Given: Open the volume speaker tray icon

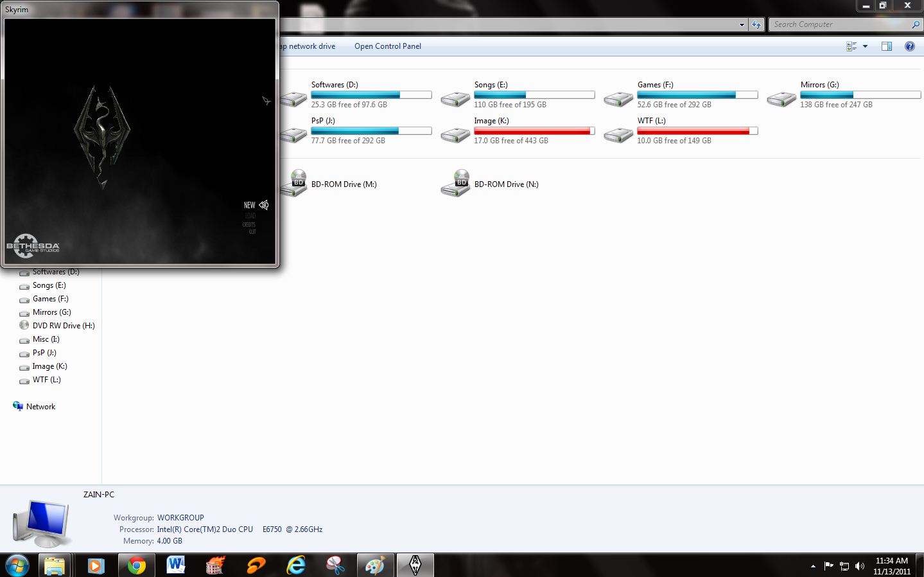Looking at the screenshot, I should [x=860, y=566].
